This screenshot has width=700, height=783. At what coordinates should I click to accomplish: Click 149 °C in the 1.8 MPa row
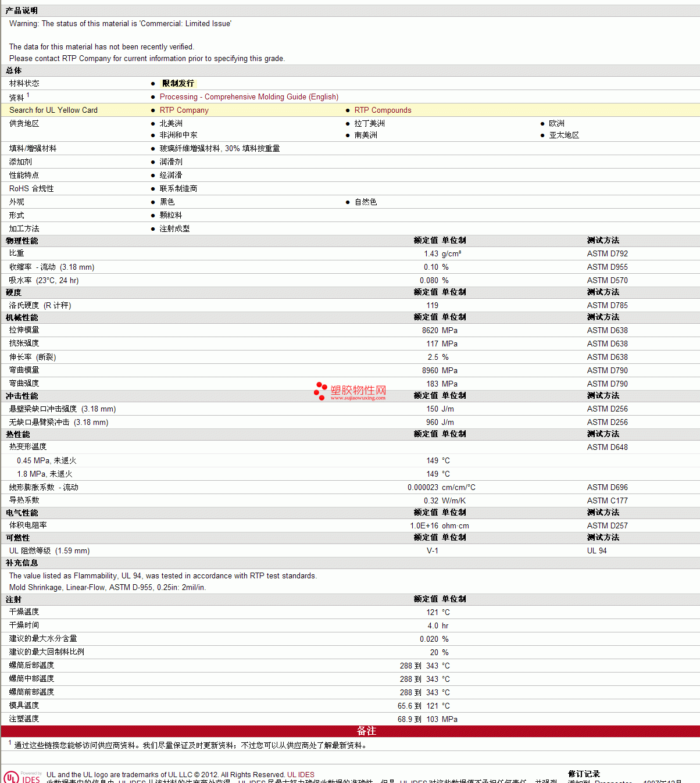pyautogui.click(x=438, y=474)
